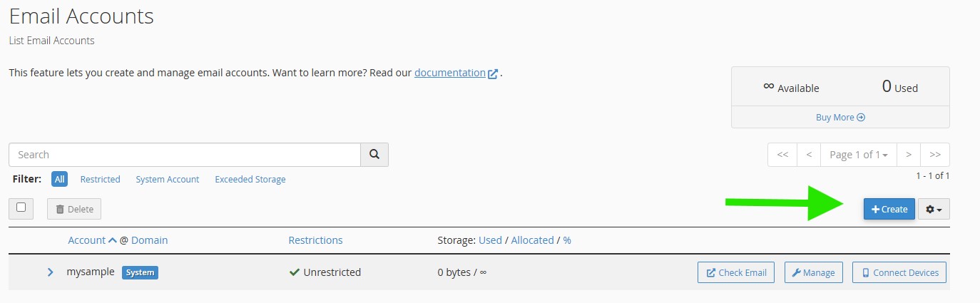Screen dimensions: 980x303
Task: Select the Restricted filter
Action: pyautogui.click(x=100, y=180)
